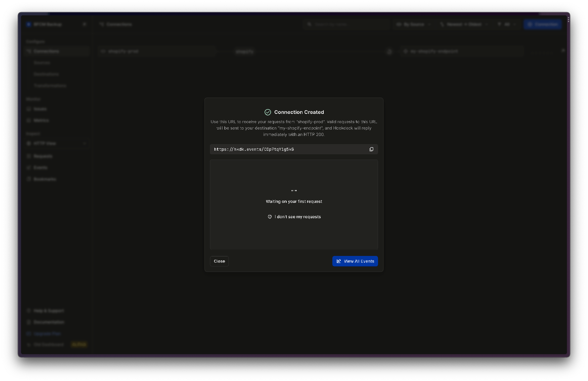Close the Connection Created dialog
The width and height of the screenshot is (588, 381).
pyautogui.click(x=219, y=261)
